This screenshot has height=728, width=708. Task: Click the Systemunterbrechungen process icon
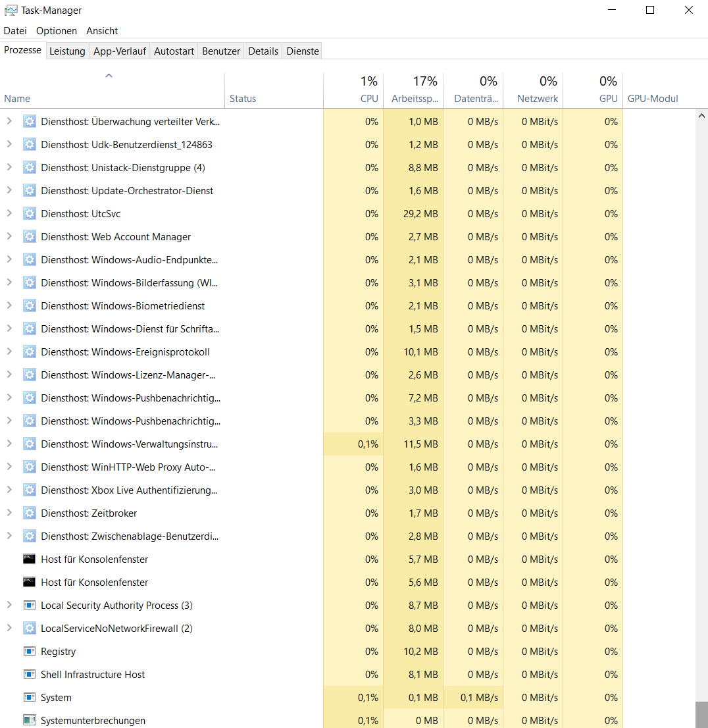coord(29,721)
